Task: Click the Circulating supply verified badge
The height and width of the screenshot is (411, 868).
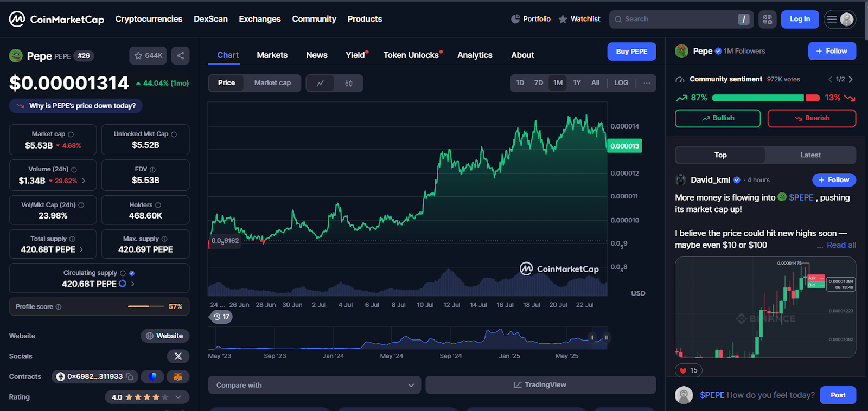Action: point(132,273)
